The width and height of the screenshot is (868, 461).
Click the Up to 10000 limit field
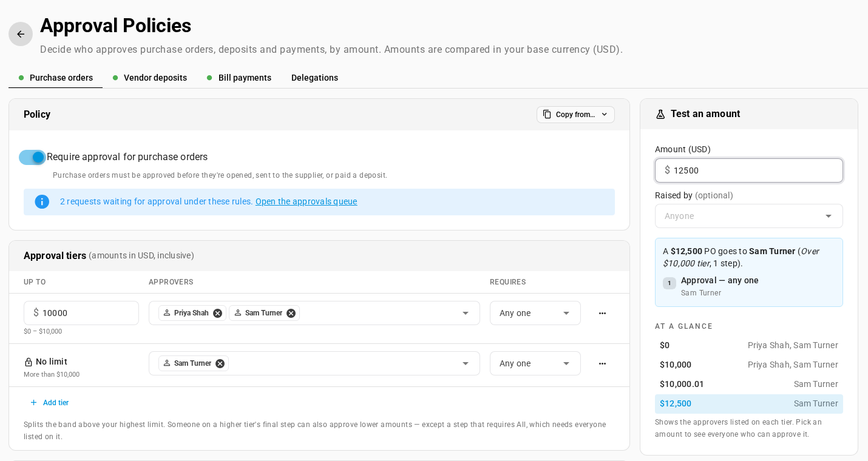81,313
